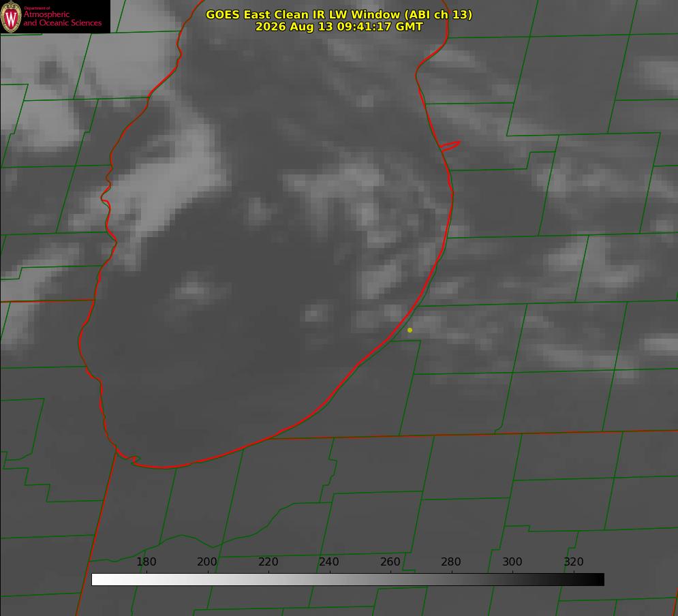This screenshot has height=616, width=678.
Task: Click the 180 colorbar tick label
Action: (x=146, y=561)
